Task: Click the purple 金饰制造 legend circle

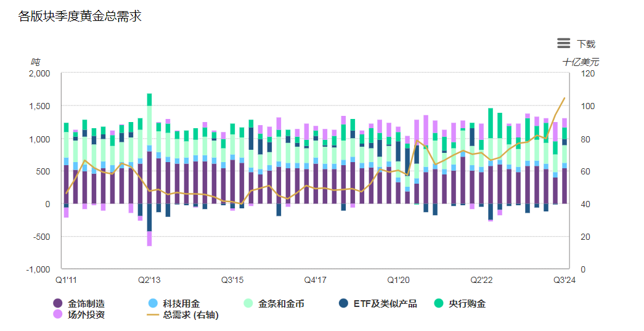Action: [58, 303]
